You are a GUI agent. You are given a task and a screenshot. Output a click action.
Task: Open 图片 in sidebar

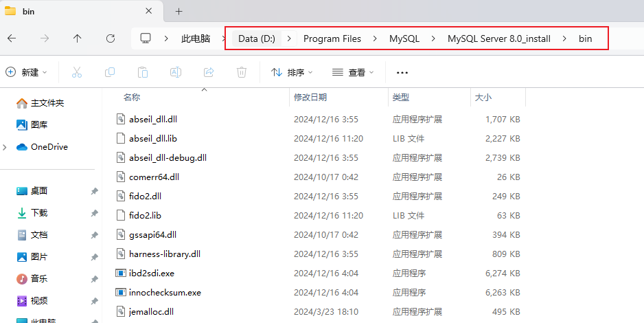point(32,256)
